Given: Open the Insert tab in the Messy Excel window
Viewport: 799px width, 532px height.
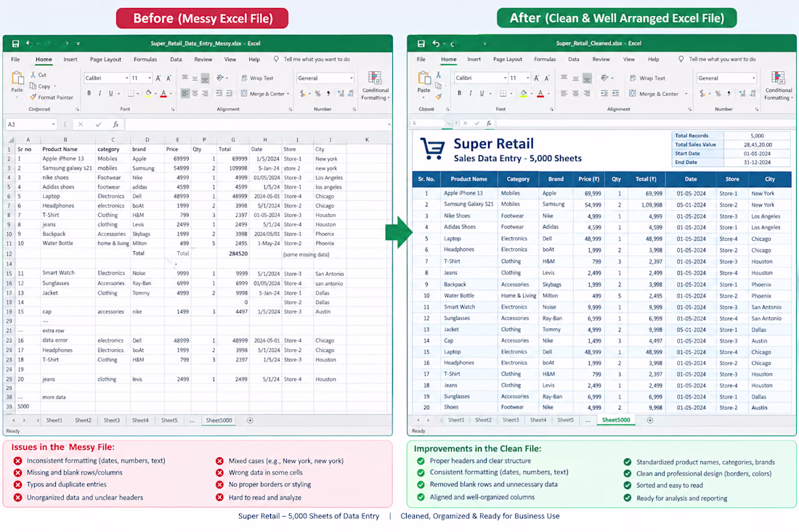Looking at the screenshot, I should pos(70,60).
